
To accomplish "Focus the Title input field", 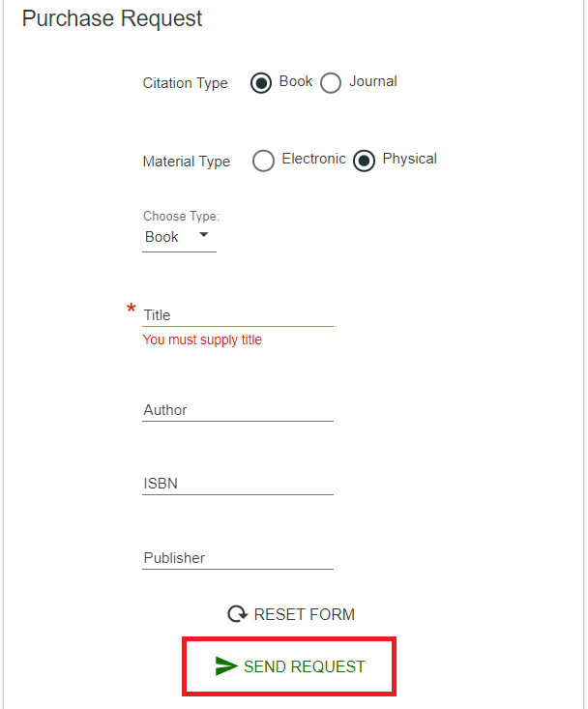I will (238, 315).
